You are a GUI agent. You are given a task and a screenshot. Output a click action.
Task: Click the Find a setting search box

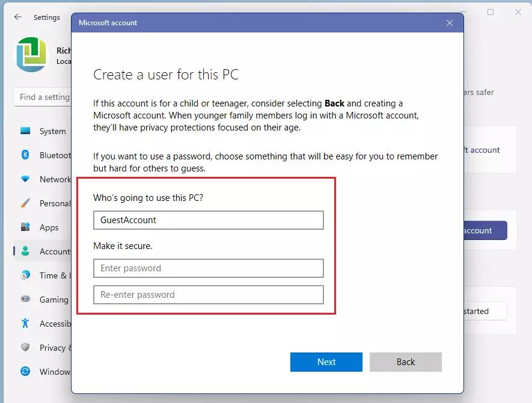[43, 97]
